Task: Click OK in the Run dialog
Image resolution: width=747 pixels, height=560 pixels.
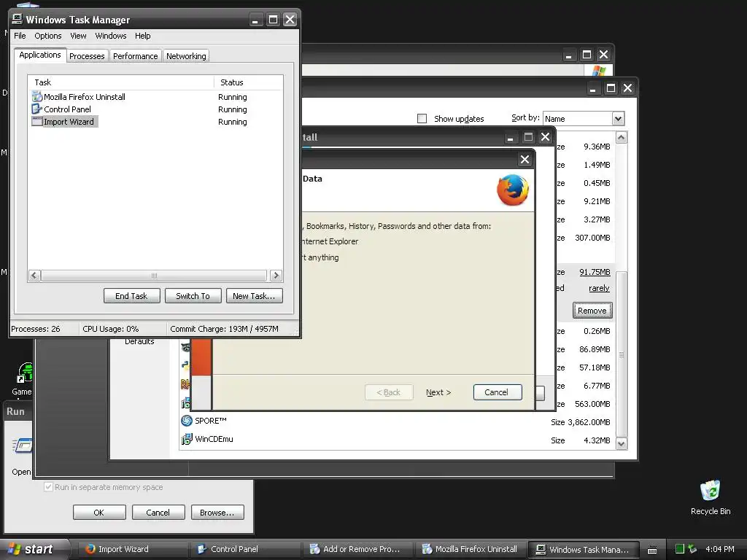Action: (99, 513)
